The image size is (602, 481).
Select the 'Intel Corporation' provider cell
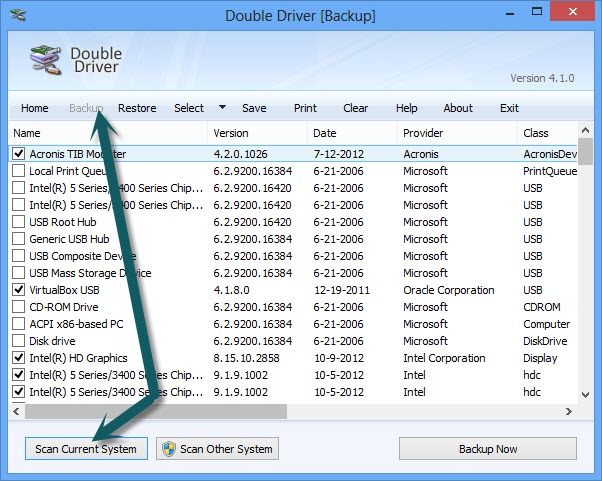tap(444, 358)
